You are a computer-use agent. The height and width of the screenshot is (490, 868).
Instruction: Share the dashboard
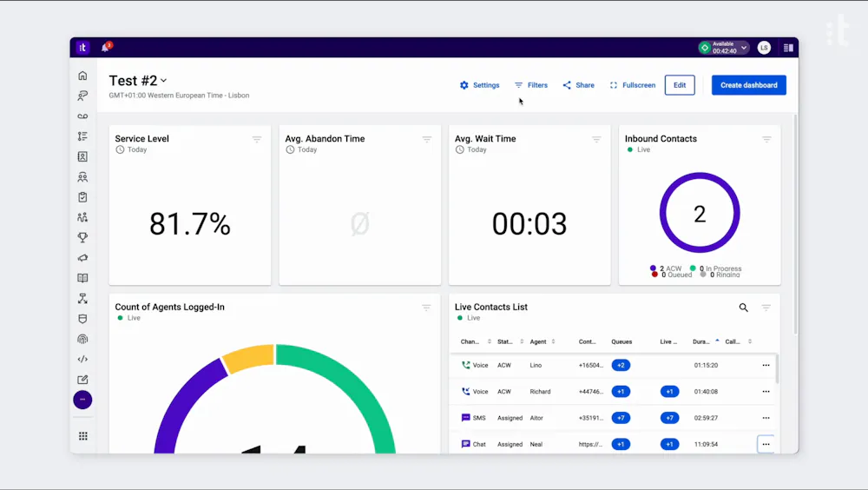tap(578, 85)
